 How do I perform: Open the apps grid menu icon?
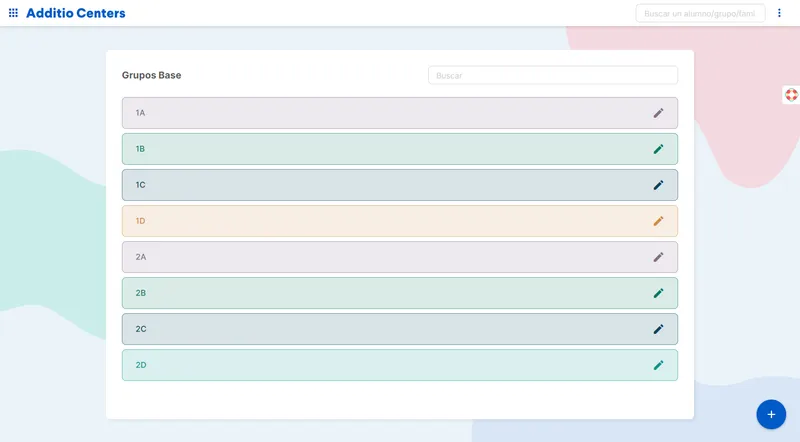13,13
